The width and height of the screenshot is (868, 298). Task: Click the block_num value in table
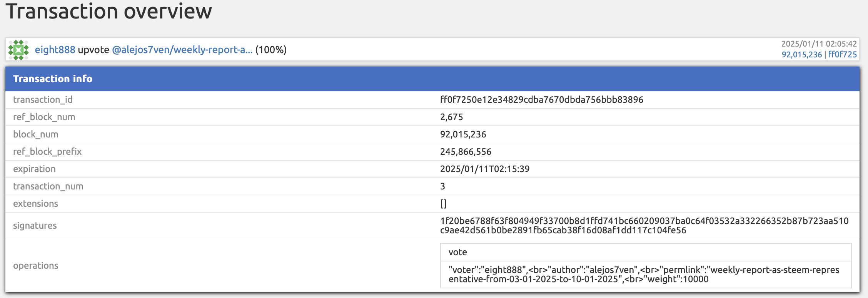[x=463, y=134]
